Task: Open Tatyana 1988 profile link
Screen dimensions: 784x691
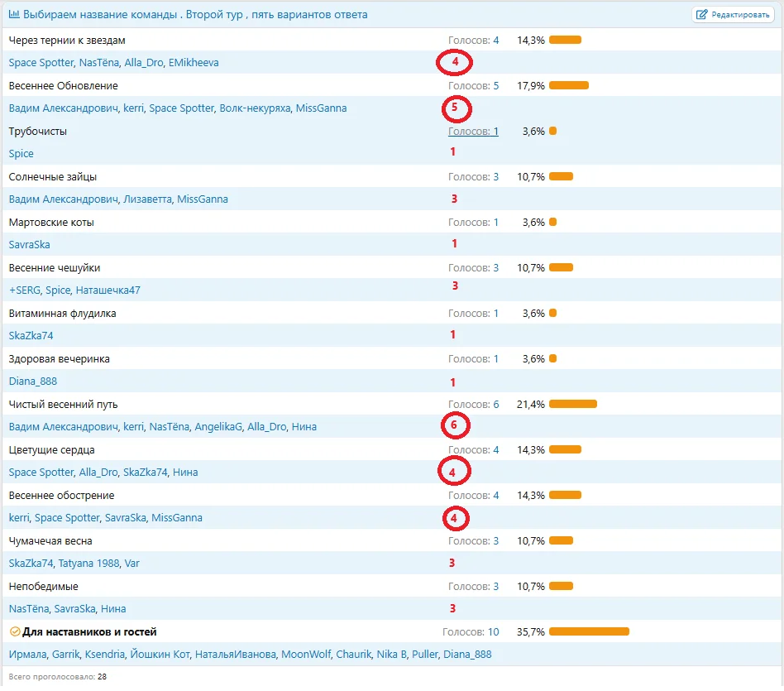Action: point(88,564)
